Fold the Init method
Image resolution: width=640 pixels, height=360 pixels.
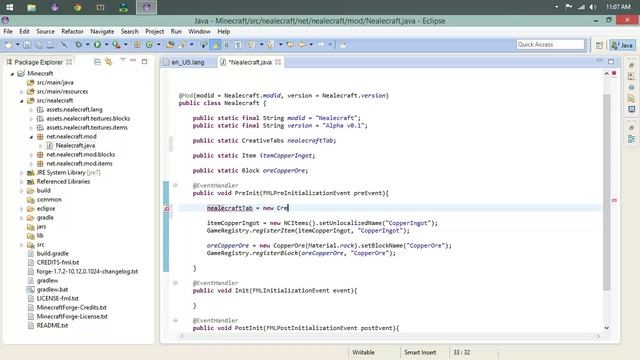click(176, 283)
